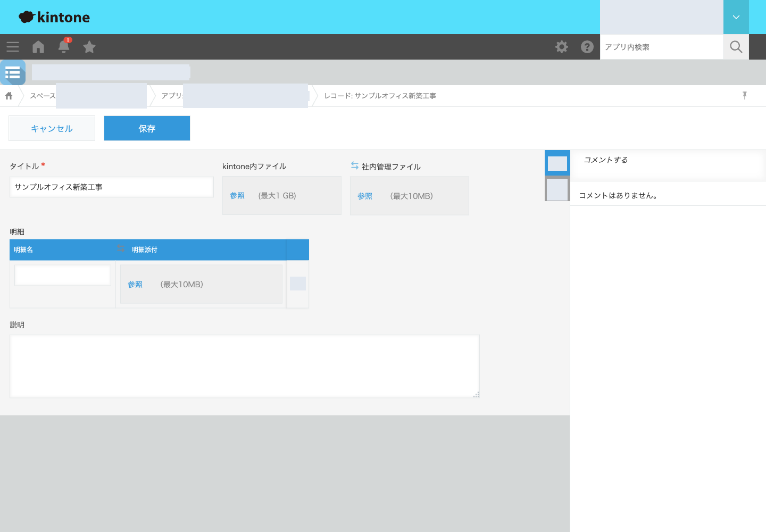Click the キャンセル button

52,128
